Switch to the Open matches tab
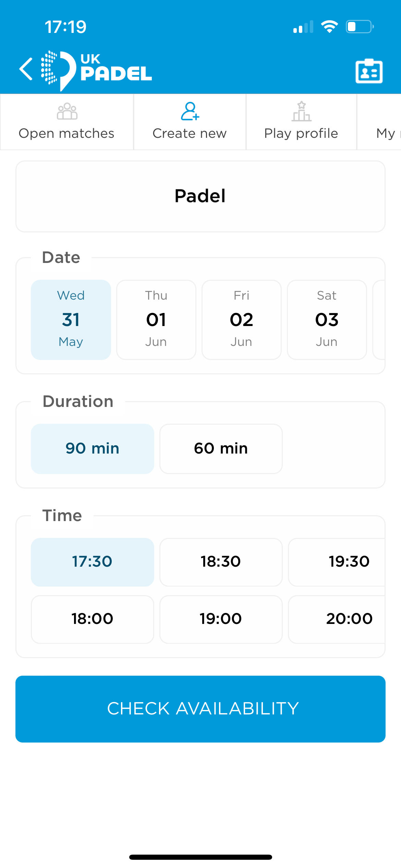Viewport: 401px width, 868px height. tap(66, 133)
